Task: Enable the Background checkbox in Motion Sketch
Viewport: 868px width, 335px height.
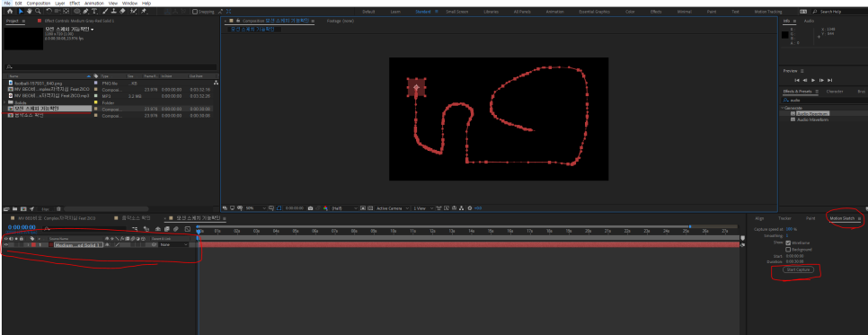Action: (x=788, y=249)
